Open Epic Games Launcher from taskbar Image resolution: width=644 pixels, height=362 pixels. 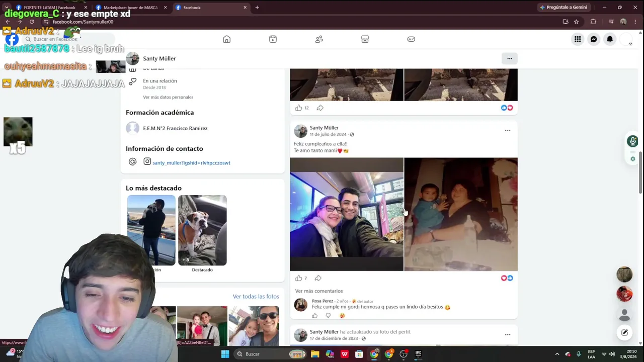click(418, 354)
